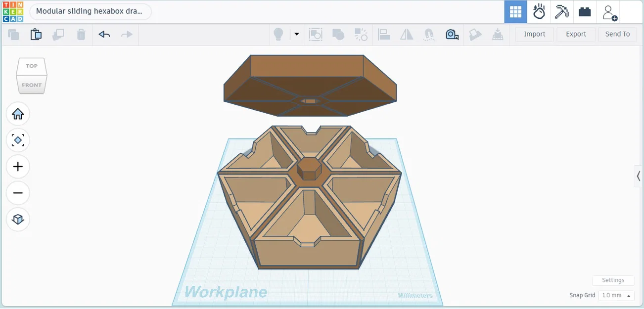The image size is (644, 309).
Task: Click the Send To button
Action: (x=617, y=34)
